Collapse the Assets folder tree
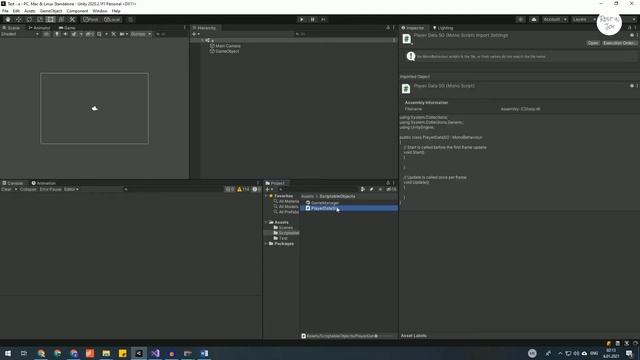The width and height of the screenshot is (640, 360). 266,222
